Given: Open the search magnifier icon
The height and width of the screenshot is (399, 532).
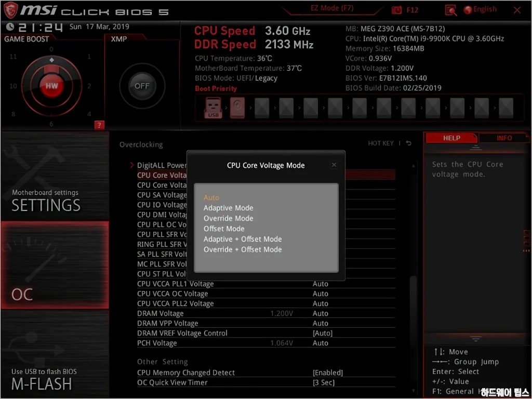Looking at the screenshot, I should 450,10.
